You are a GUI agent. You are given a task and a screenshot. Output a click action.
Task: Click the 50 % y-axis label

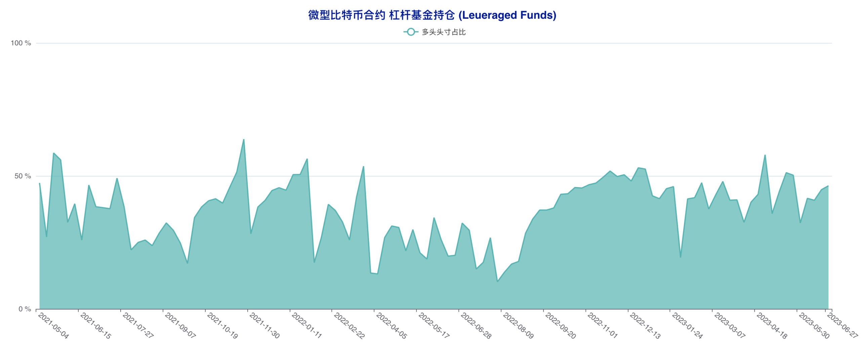(23, 176)
